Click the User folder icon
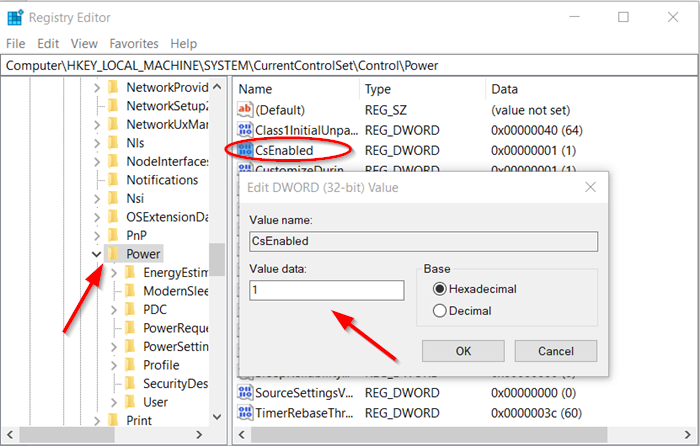The width and height of the screenshot is (700, 446). [130, 402]
